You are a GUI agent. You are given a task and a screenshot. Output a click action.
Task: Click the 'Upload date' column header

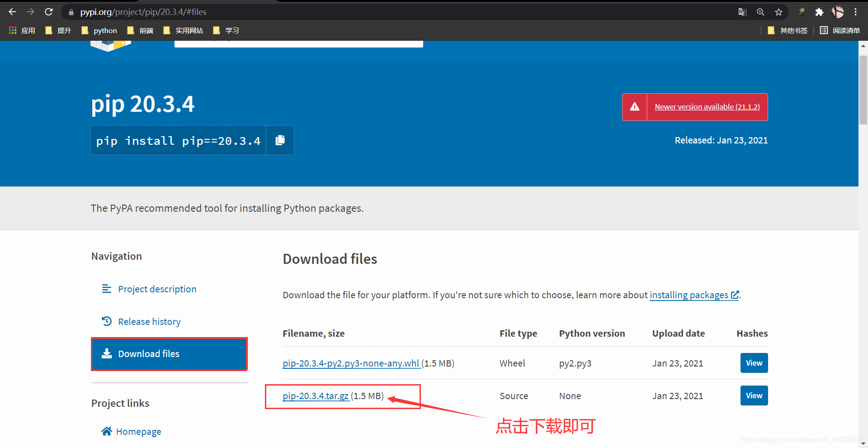(x=678, y=334)
